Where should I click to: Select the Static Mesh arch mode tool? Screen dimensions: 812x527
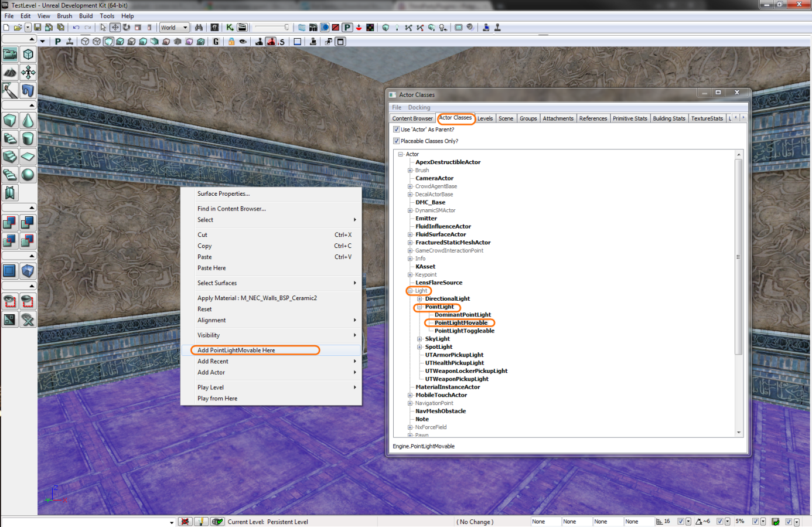coord(28,91)
